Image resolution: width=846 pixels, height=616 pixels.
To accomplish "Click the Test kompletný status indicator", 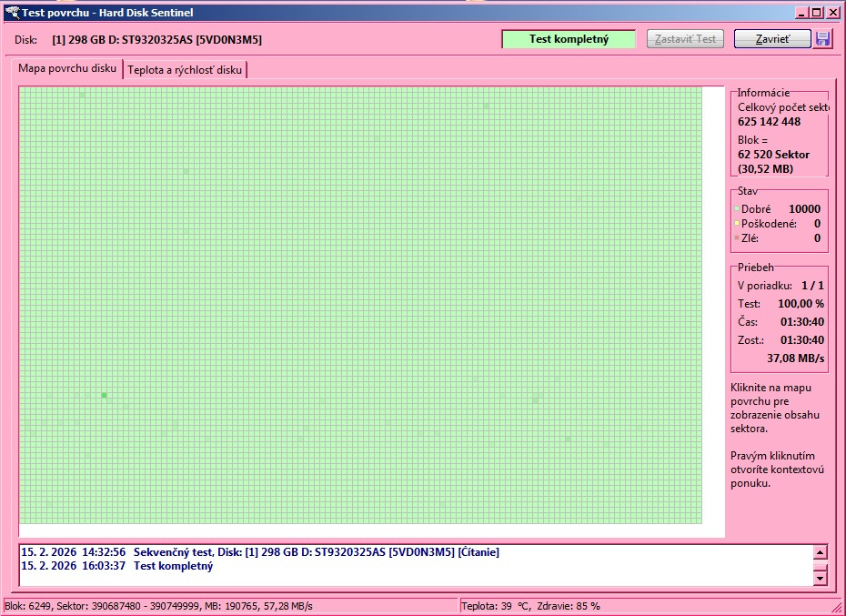I will [569, 39].
